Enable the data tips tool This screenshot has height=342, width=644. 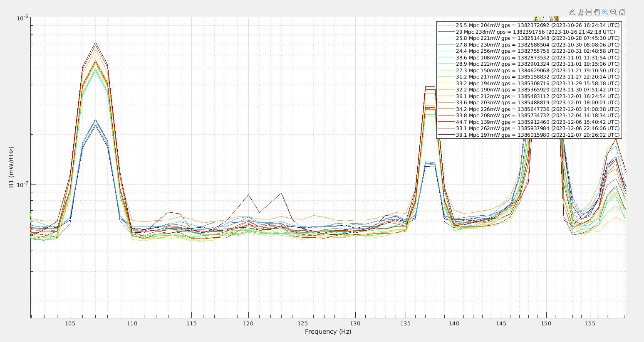[589, 12]
